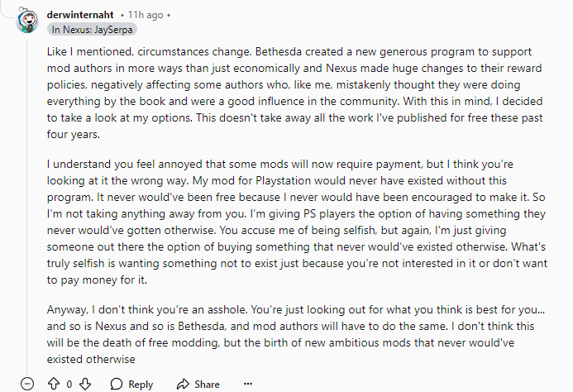Upvote derwinternaht's comment
Viewport: 573px width, 392px height.
[54, 384]
